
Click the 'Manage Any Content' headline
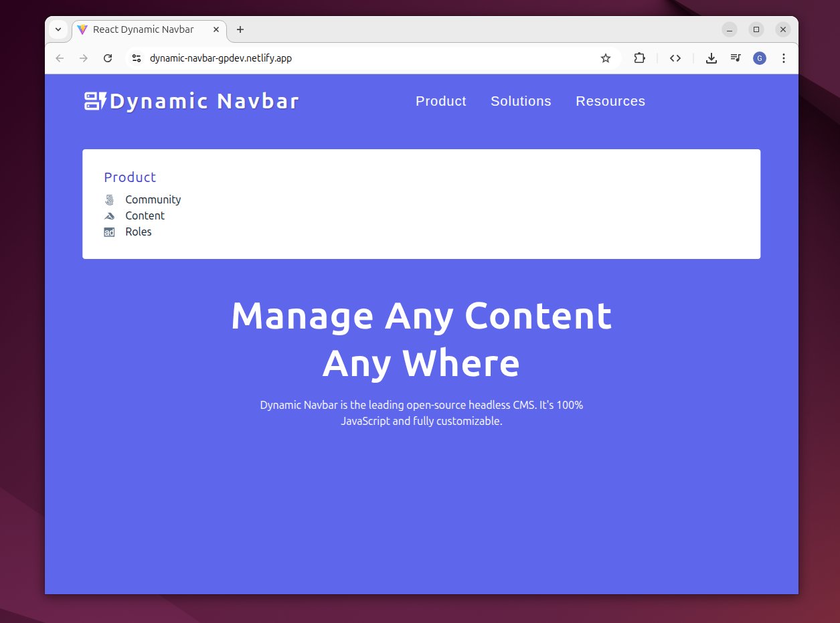(421, 315)
